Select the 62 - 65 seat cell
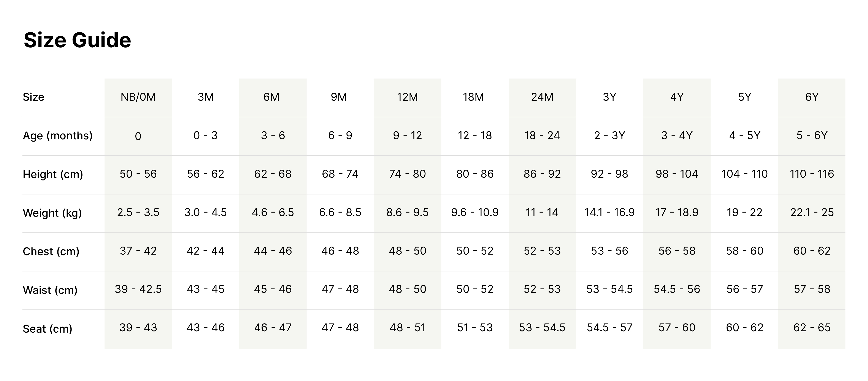Image resolution: width=868 pixels, height=381 pixels. tap(812, 327)
